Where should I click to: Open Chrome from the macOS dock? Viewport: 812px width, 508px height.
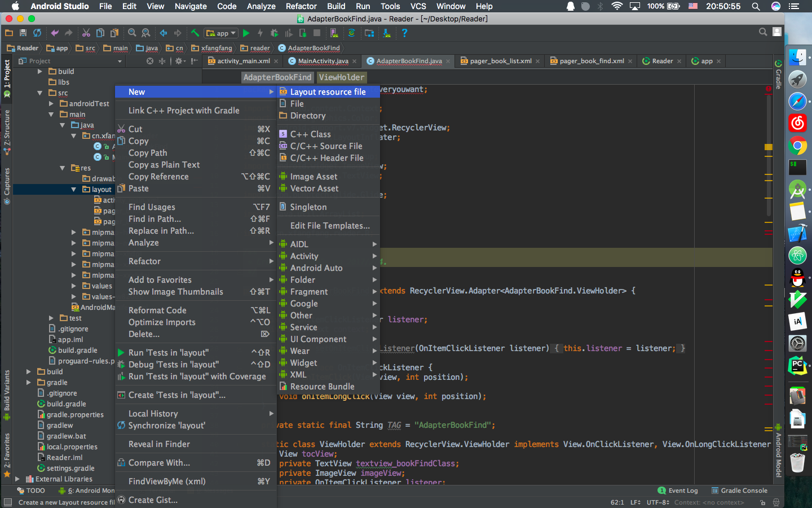point(797,146)
